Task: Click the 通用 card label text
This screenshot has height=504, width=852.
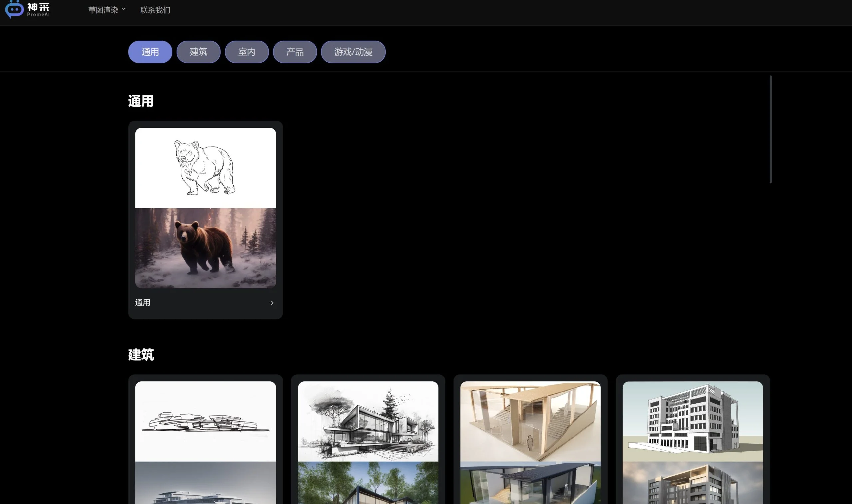Action: 143,303
